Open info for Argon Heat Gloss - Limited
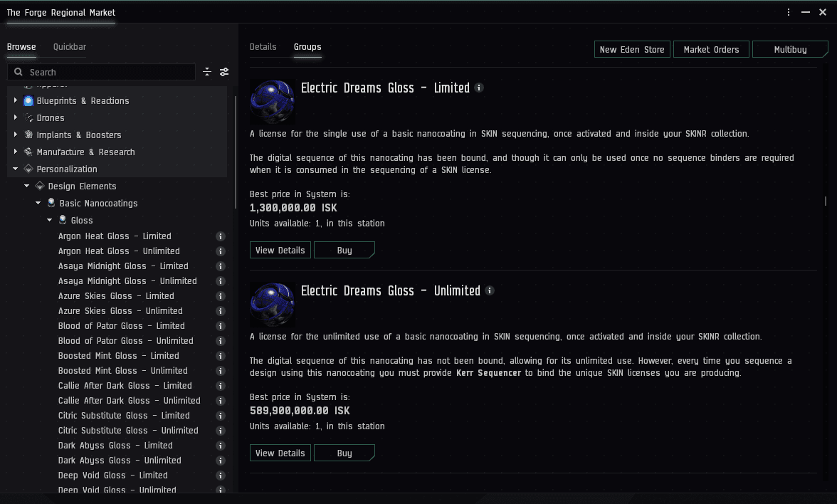The width and height of the screenshot is (837, 504). (221, 236)
